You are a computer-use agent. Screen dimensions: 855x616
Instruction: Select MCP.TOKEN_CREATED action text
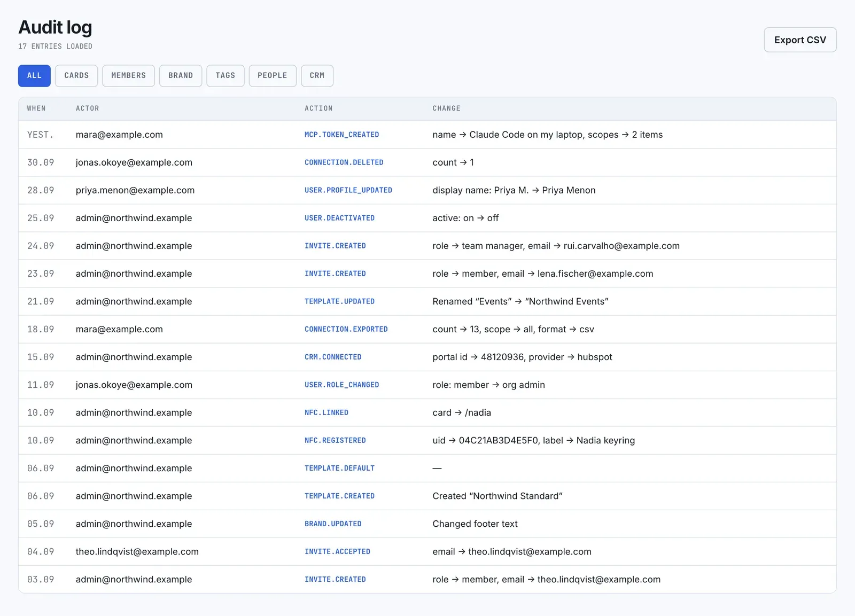click(341, 135)
